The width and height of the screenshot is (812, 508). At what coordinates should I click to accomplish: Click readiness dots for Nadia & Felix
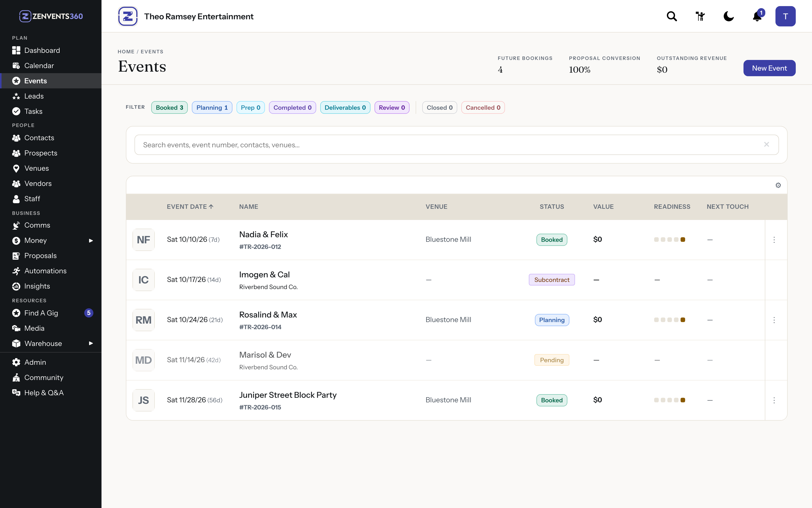[x=669, y=240]
